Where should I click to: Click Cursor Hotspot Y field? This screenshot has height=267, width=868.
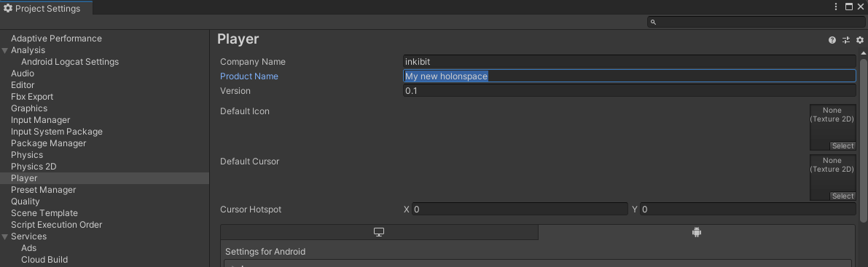point(748,209)
